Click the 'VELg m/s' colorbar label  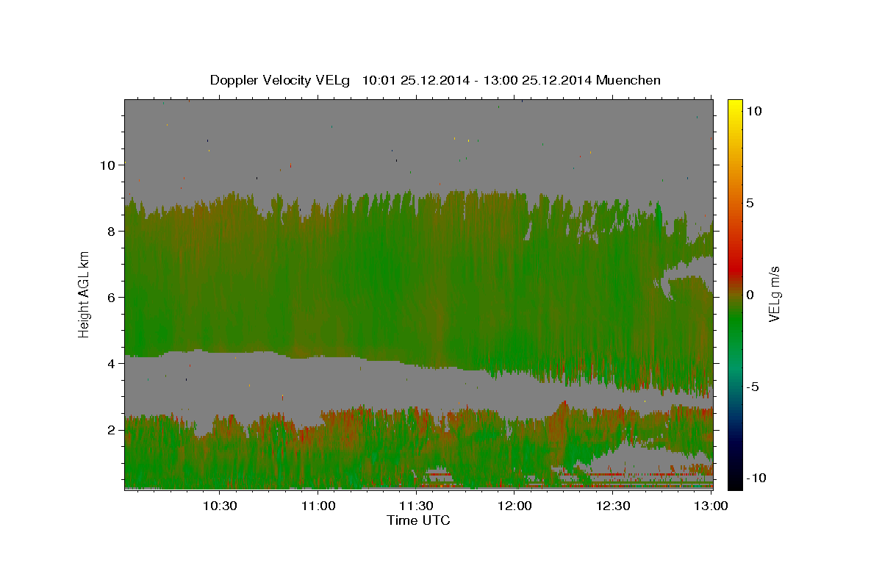(x=774, y=294)
